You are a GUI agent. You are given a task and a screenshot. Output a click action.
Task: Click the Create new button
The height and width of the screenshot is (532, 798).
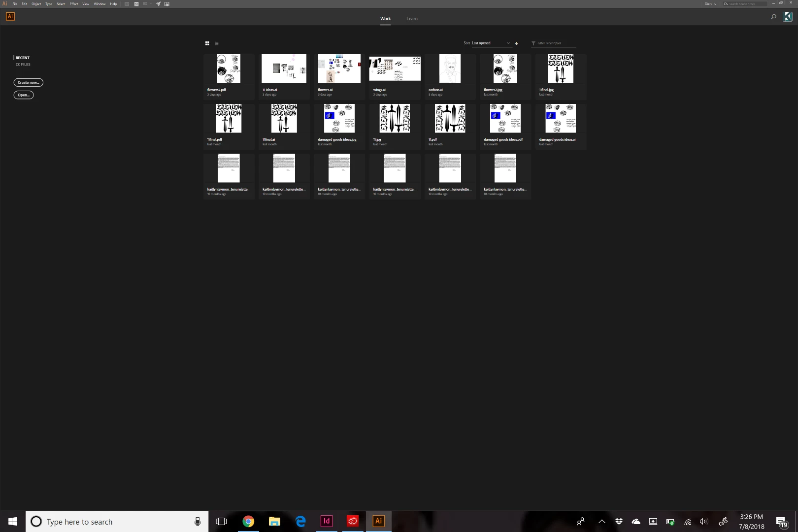28,82
